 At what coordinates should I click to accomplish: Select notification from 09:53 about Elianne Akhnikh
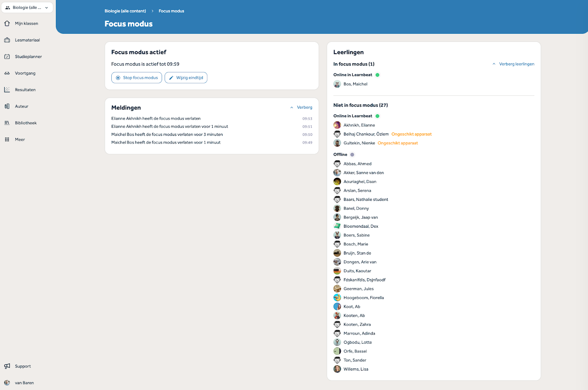click(x=212, y=119)
